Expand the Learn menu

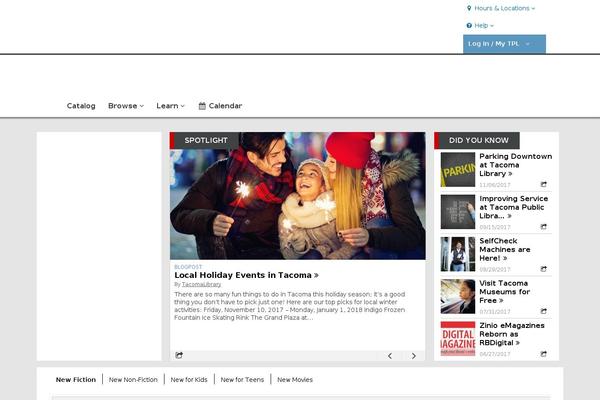pos(170,106)
